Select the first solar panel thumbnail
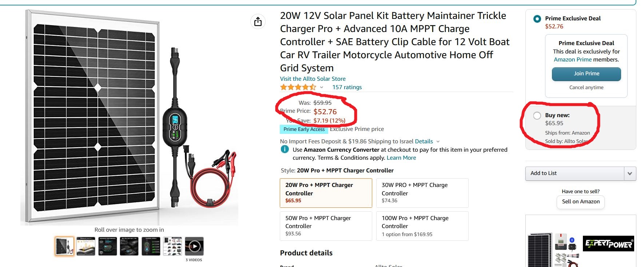644x267 pixels. [x=64, y=246]
